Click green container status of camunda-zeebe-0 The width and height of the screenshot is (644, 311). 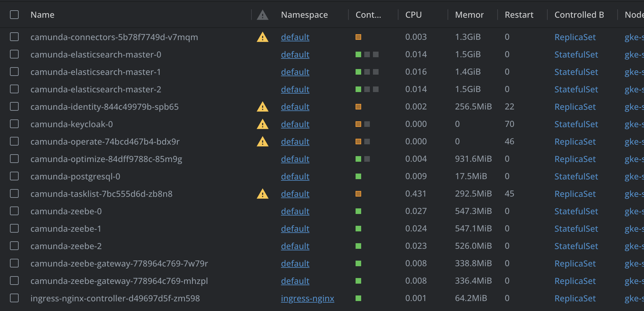pyautogui.click(x=358, y=211)
